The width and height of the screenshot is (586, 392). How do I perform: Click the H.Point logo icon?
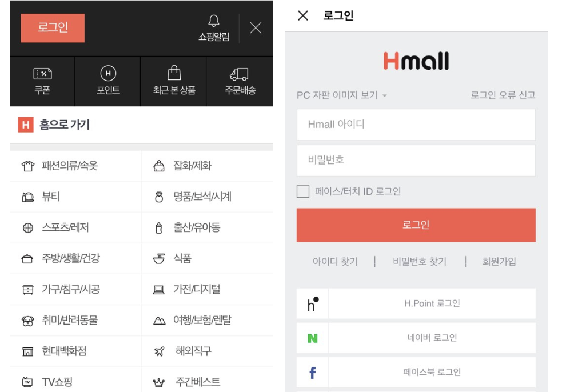click(x=313, y=304)
